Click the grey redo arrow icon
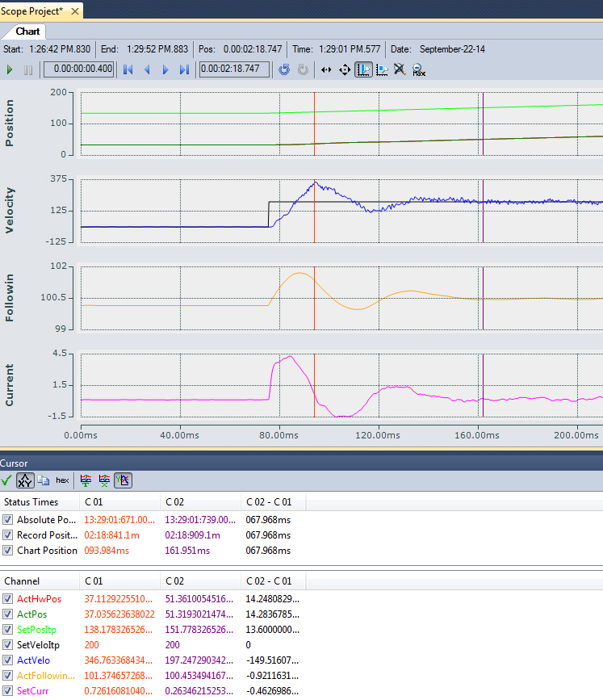The image size is (603, 700). point(303,69)
